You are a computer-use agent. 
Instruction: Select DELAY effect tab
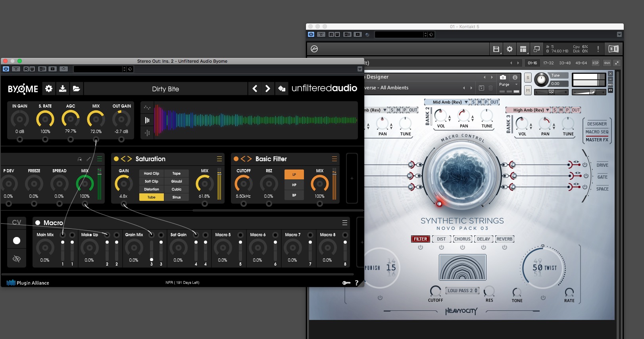click(483, 239)
